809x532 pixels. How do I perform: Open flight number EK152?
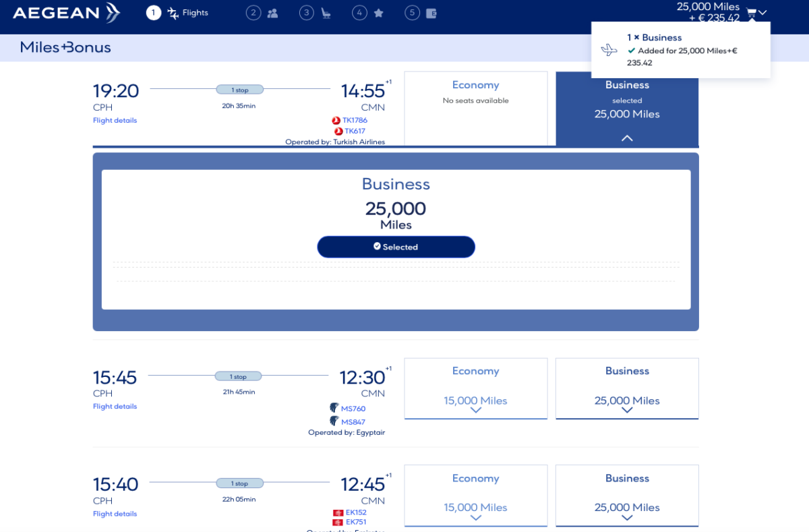(x=356, y=512)
